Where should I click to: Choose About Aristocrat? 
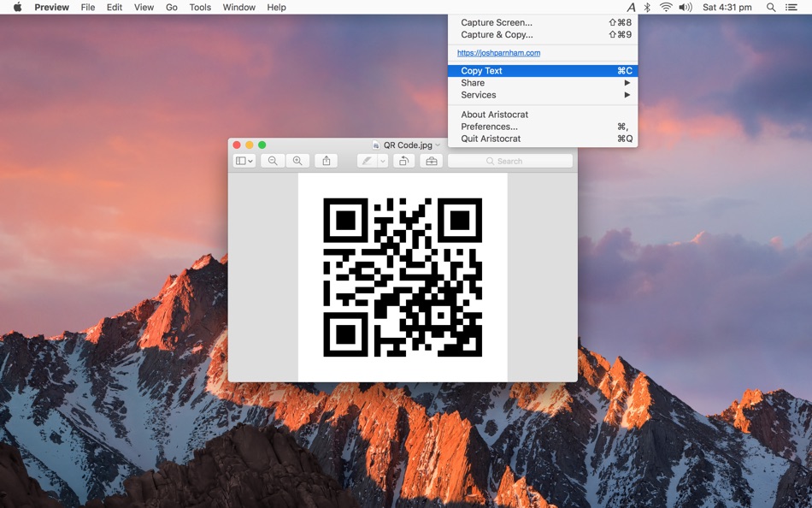543,115
